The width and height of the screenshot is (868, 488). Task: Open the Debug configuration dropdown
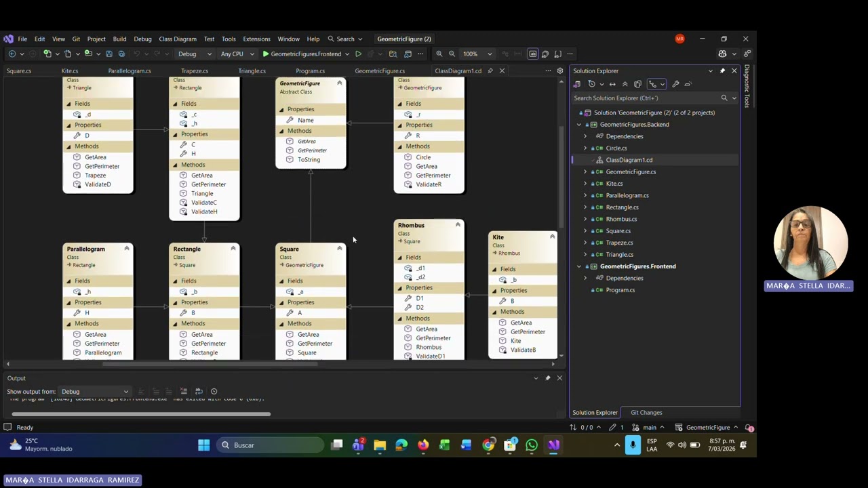tap(195, 54)
